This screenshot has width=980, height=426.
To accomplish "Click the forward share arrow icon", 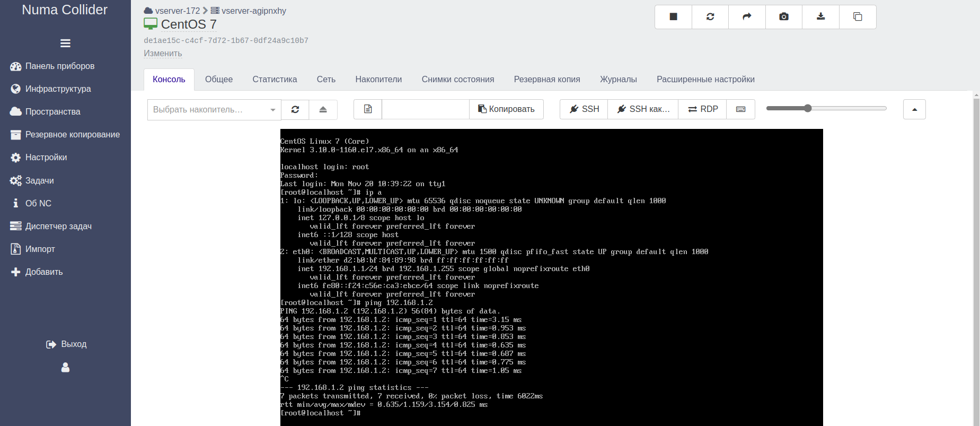I will click(747, 17).
